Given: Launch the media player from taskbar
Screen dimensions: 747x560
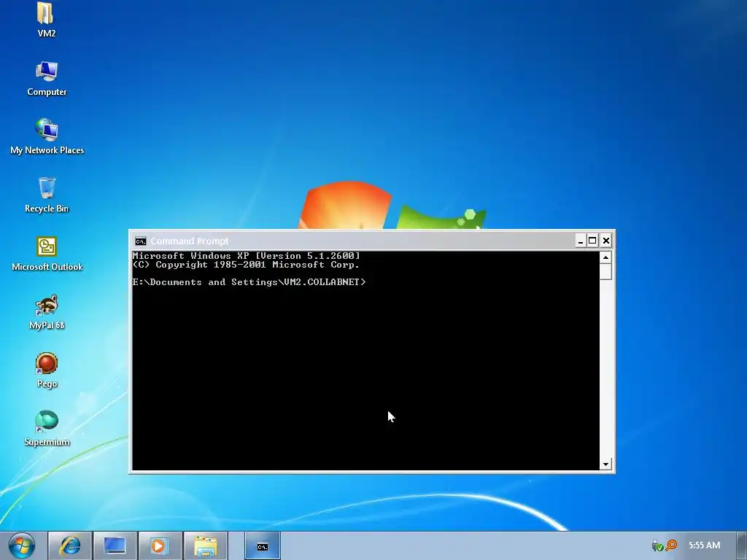Looking at the screenshot, I should [160, 545].
